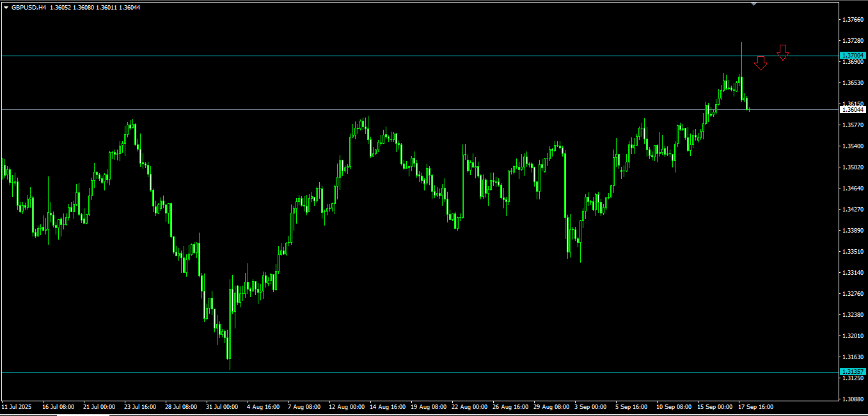
Task: Click the 4 Aug 16:00 time label
Action: click(x=263, y=406)
